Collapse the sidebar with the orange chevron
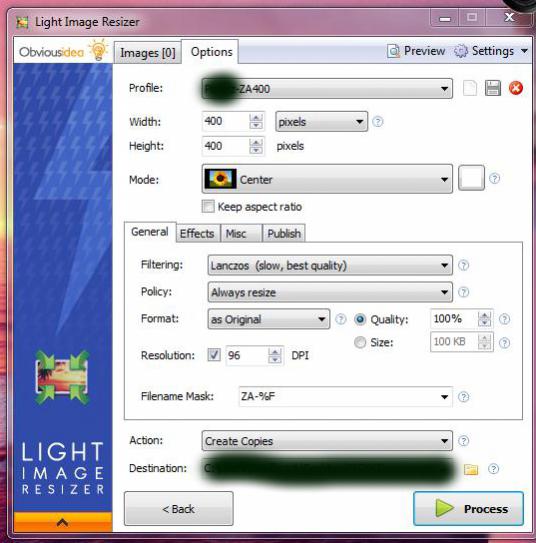The image size is (536, 543). tap(63, 522)
